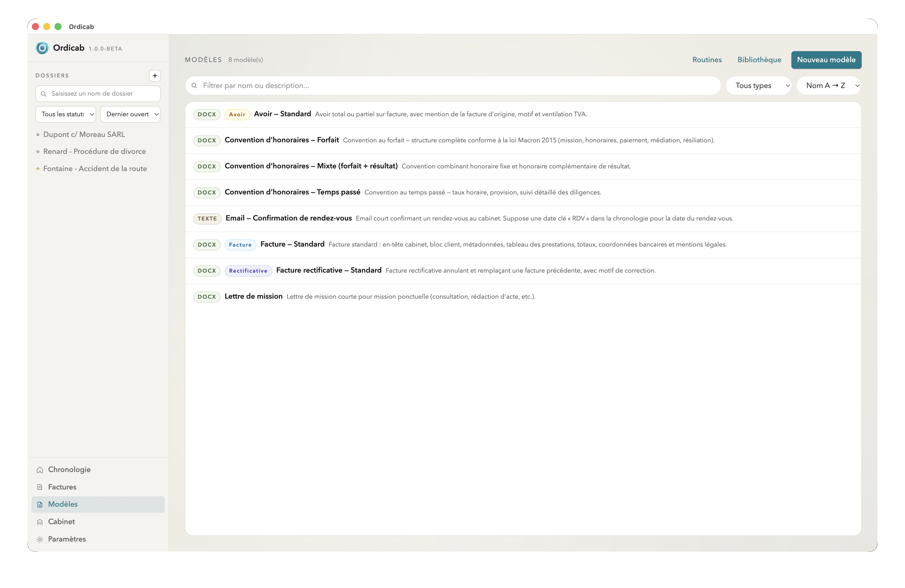This screenshot has height=588, width=905.
Task: Click the Factures document icon
Action: coord(40,487)
